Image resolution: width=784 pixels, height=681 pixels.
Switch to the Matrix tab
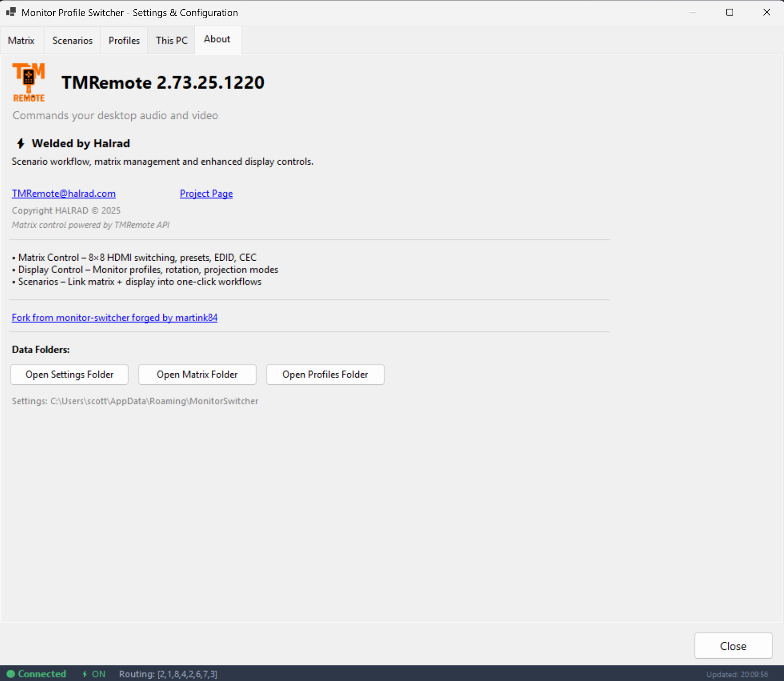[21, 40]
